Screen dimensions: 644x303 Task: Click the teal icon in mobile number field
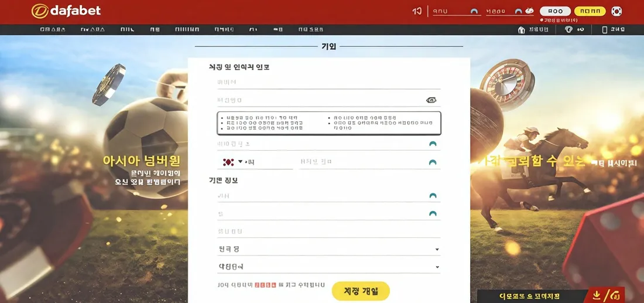pos(433,162)
